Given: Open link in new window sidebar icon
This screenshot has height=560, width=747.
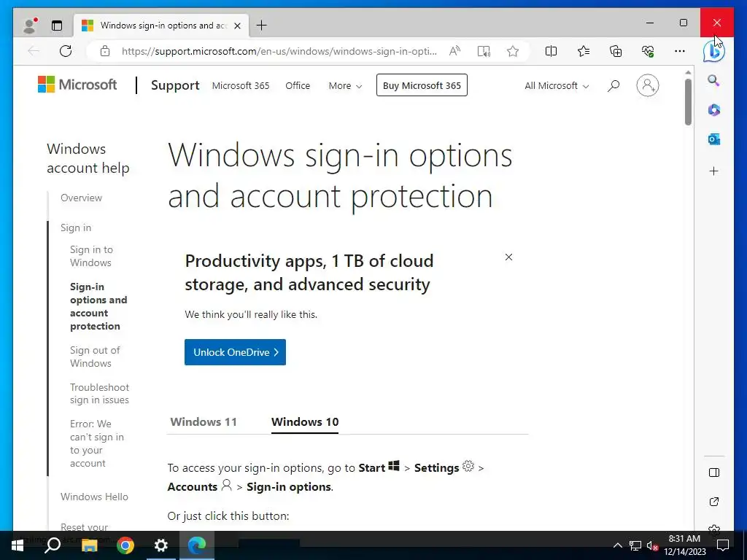Looking at the screenshot, I should point(713,502).
